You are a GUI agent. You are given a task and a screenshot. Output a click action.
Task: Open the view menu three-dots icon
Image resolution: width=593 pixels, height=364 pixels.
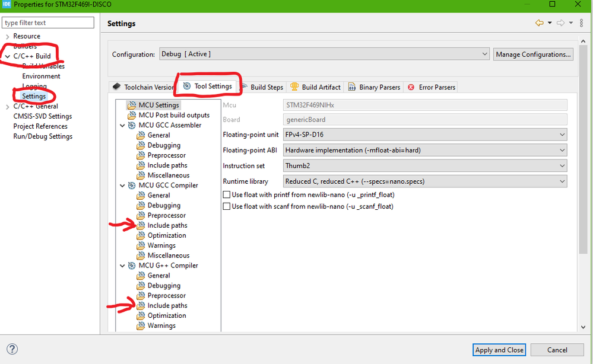581,23
